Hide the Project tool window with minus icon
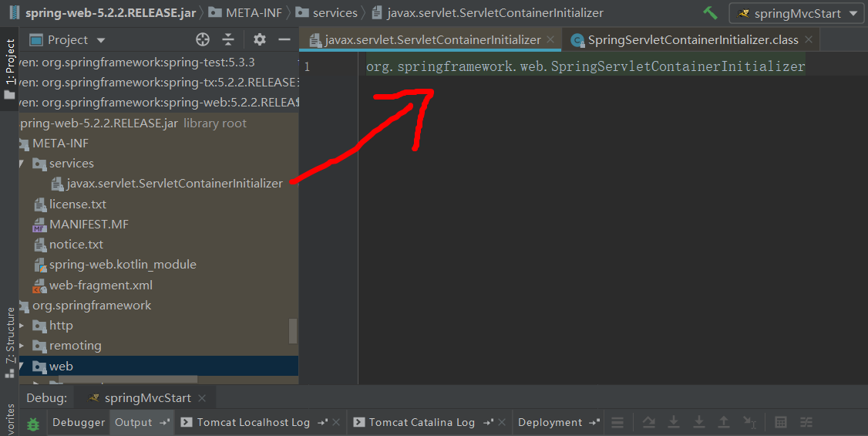 [284, 39]
